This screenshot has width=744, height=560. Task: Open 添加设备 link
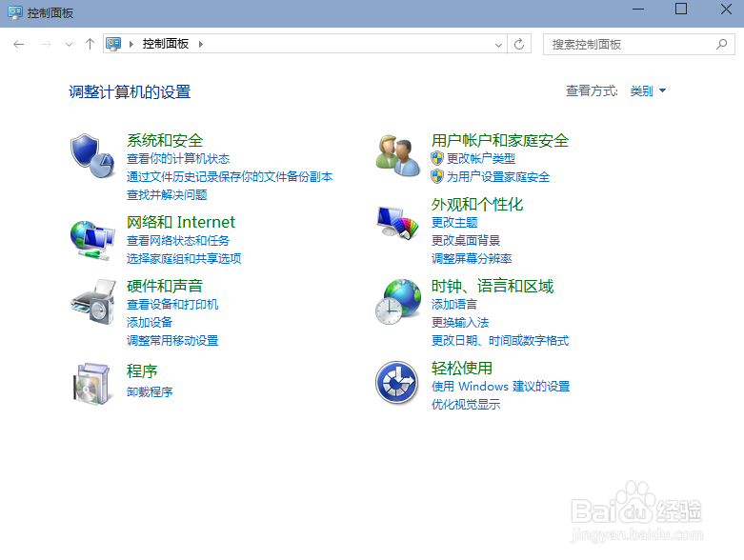pyautogui.click(x=150, y=323)
